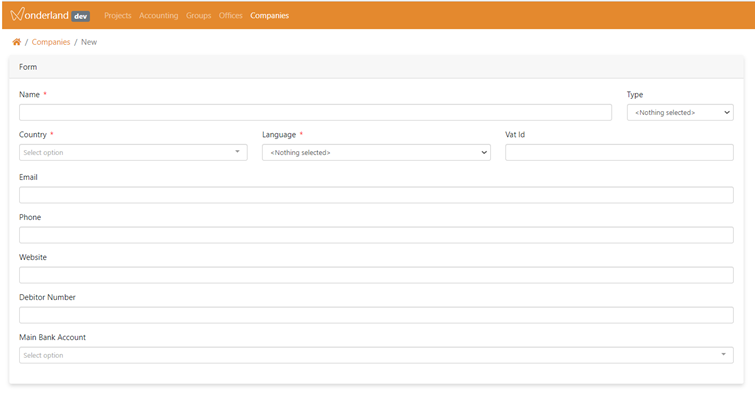Open the Groups menu
755x395 pixels.
pyautogui.click(x=198, y=15)
